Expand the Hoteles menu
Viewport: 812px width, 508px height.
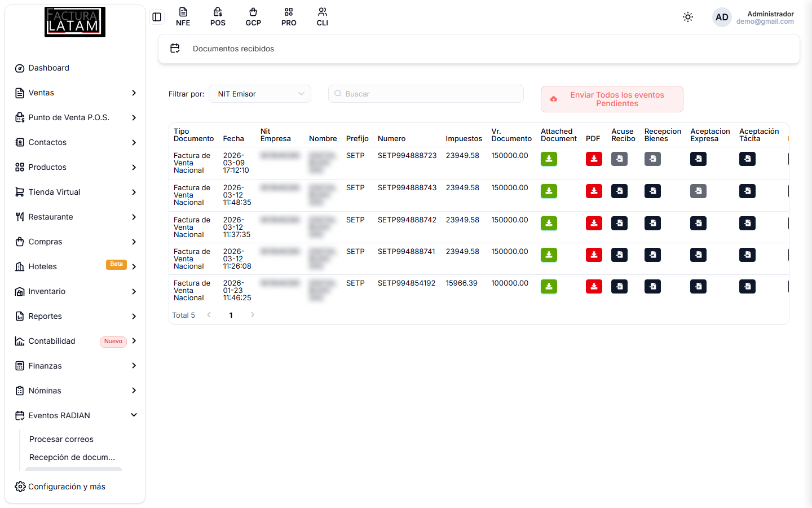76,266
